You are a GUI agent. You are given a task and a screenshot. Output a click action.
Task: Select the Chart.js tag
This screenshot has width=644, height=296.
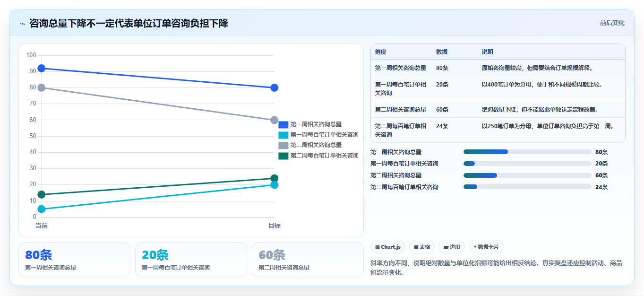388,247
